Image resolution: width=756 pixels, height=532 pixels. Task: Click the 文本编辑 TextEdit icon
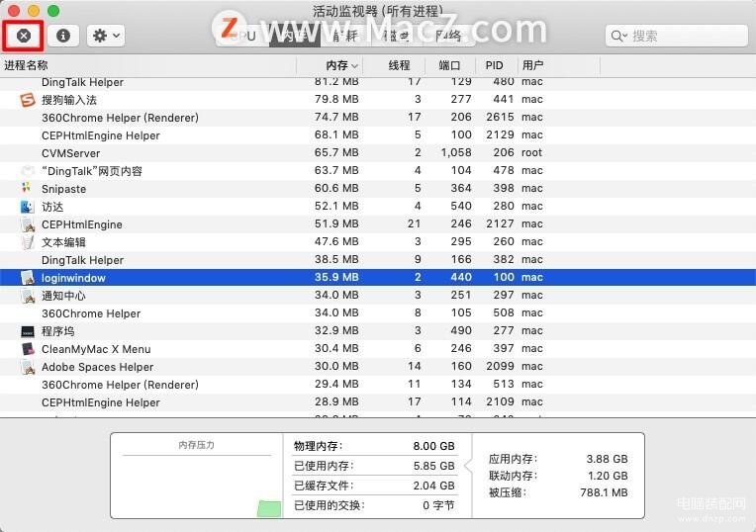tap(28, 242)
